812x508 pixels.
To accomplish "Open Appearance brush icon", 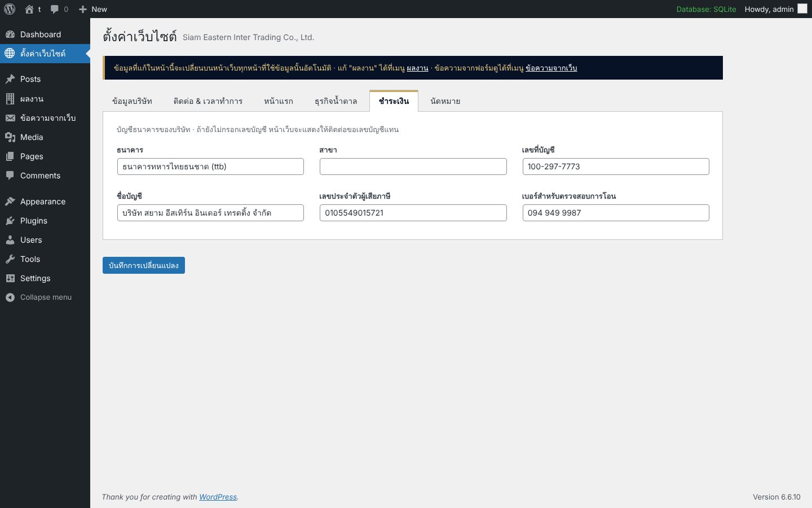I will tap(10, 202).
